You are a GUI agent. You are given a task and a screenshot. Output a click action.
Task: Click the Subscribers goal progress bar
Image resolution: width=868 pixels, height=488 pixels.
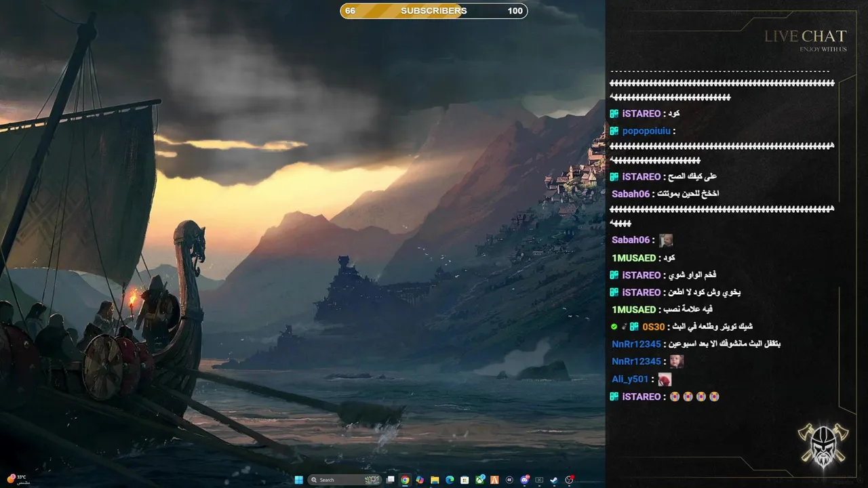(434, 11)
